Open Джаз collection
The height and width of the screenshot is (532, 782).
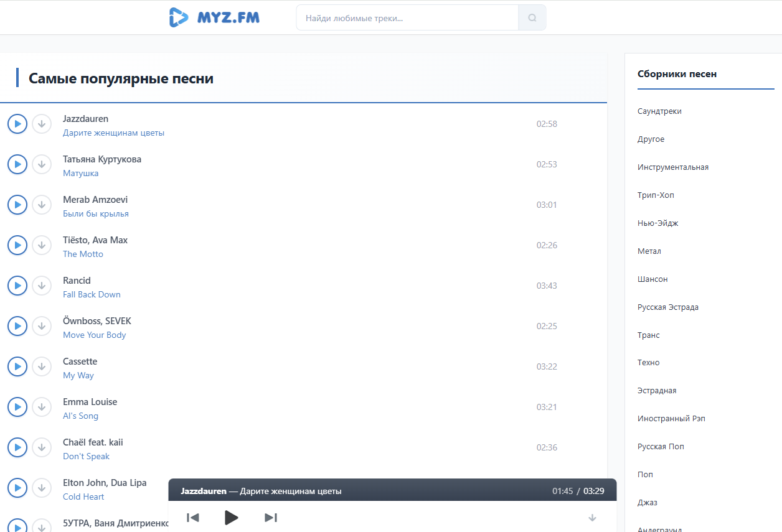[648, 503]
